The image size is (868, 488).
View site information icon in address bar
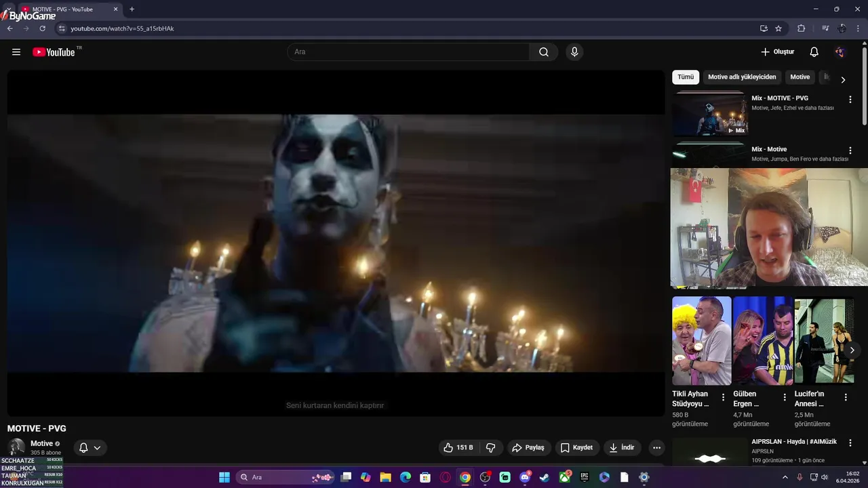[61, 28]
